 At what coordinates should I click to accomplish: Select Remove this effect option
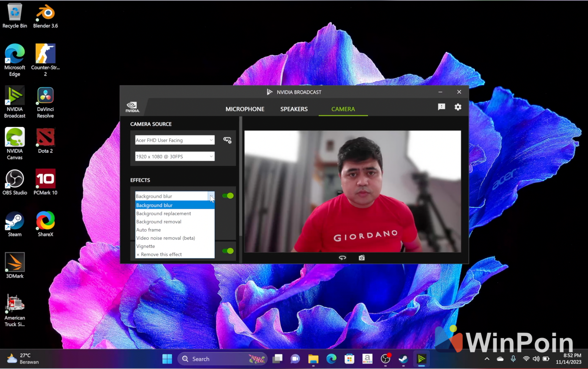tap(175, 254)
